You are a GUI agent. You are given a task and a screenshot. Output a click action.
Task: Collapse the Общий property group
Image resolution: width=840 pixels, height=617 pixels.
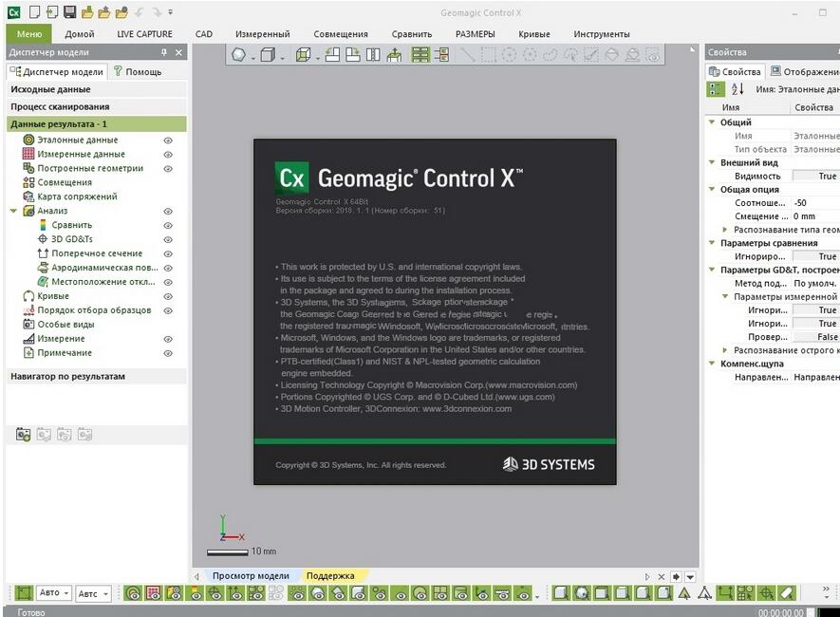pyautogui.click(x=712, y=122)
